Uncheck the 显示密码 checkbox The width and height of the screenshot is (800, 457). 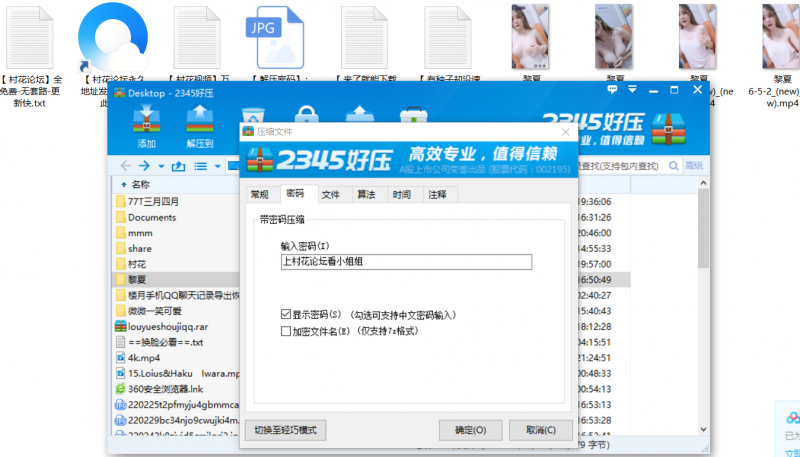(x=286, y=314)
